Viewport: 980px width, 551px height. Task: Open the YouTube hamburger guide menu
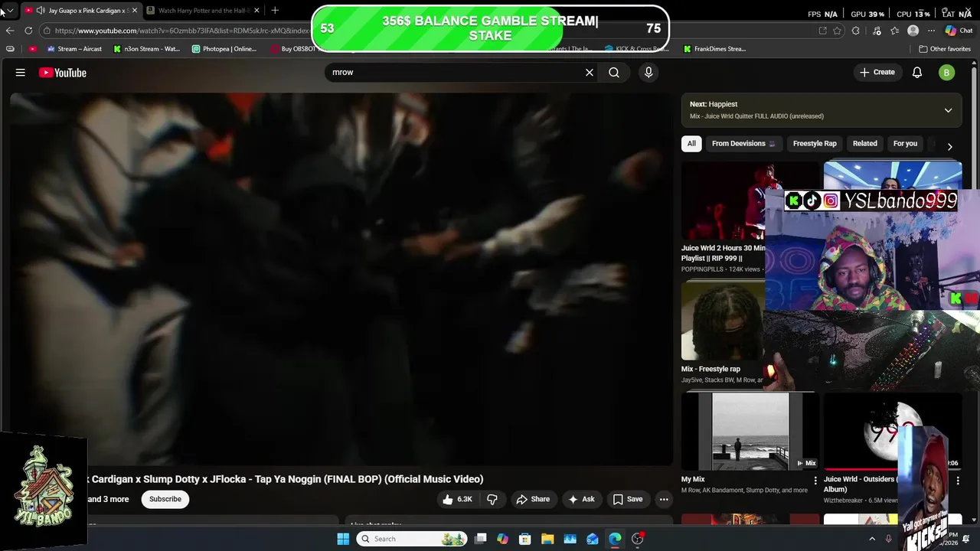(x=21, y=73)
